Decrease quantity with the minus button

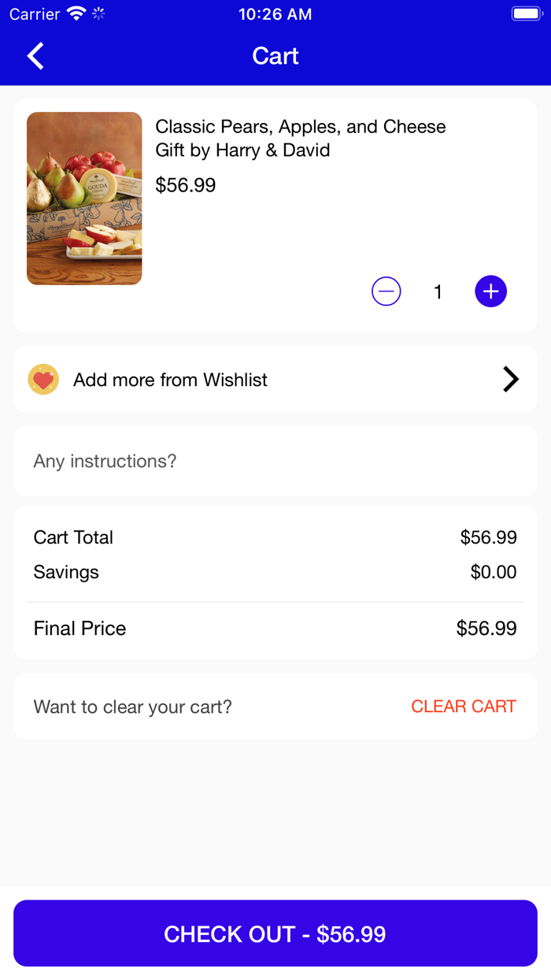coord(386,291)
